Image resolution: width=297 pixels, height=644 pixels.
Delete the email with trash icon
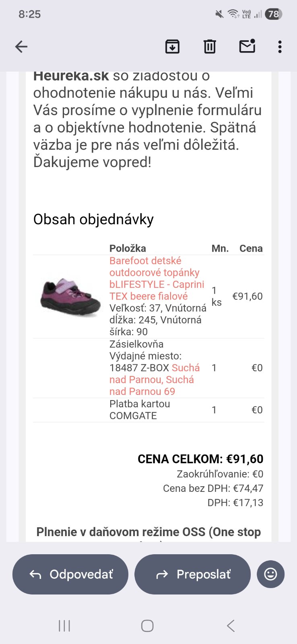(x=210, y=47)
